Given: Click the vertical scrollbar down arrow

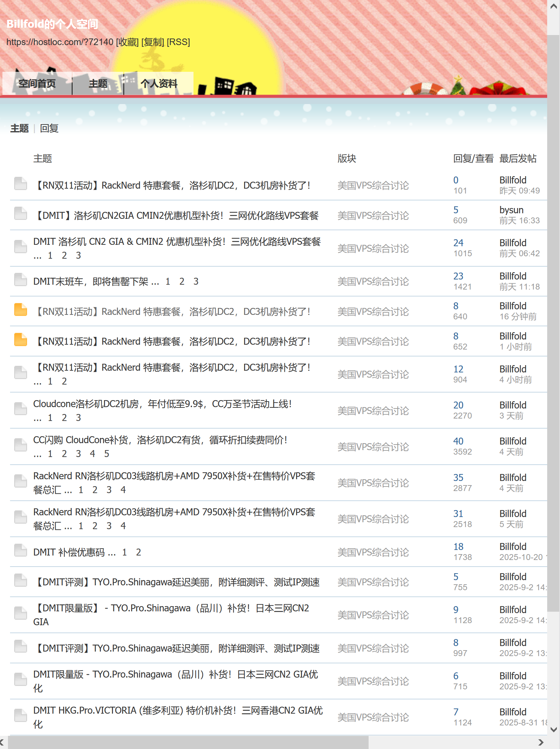Looking at the screenshot, I should pos(554,730).
